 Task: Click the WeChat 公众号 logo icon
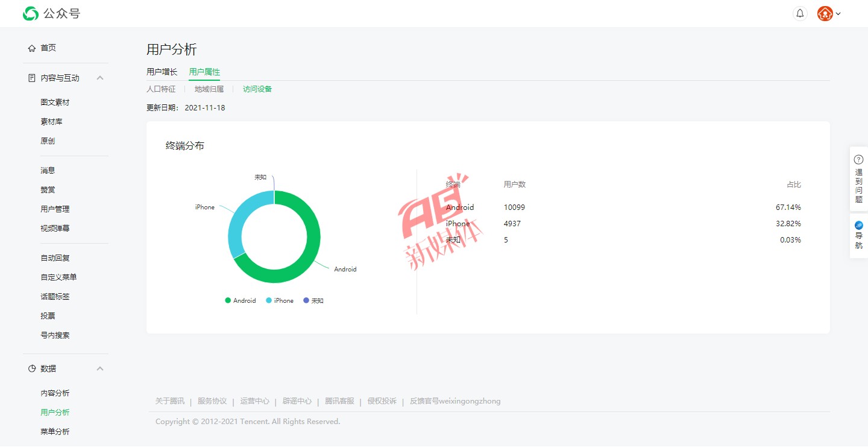(31, 13)
